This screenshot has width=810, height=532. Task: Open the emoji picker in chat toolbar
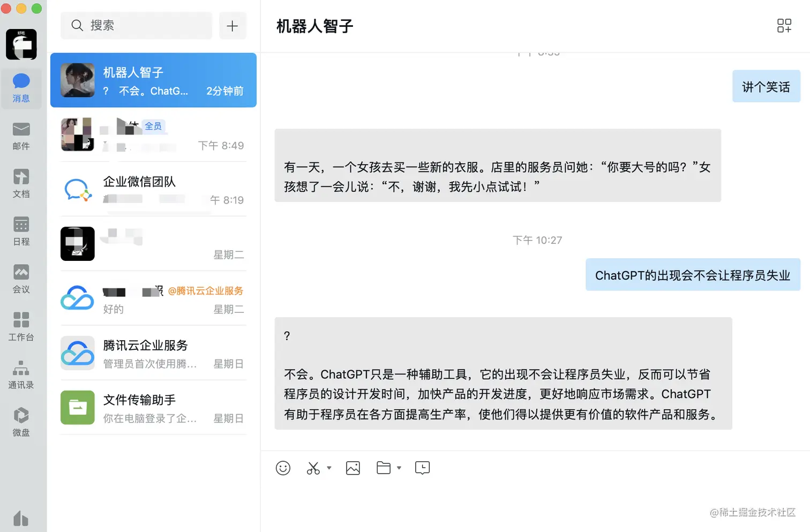click(283, 468)
